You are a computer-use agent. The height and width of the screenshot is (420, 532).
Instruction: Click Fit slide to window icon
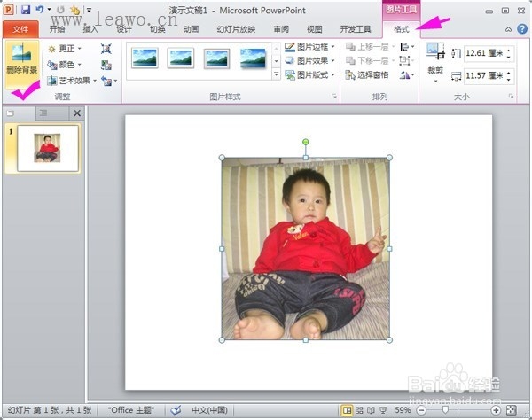[x=511, y=410]
